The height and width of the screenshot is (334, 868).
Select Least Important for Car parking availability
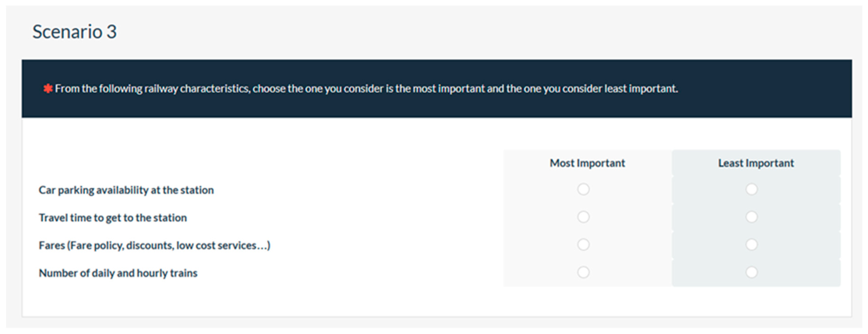click(751, 189)
